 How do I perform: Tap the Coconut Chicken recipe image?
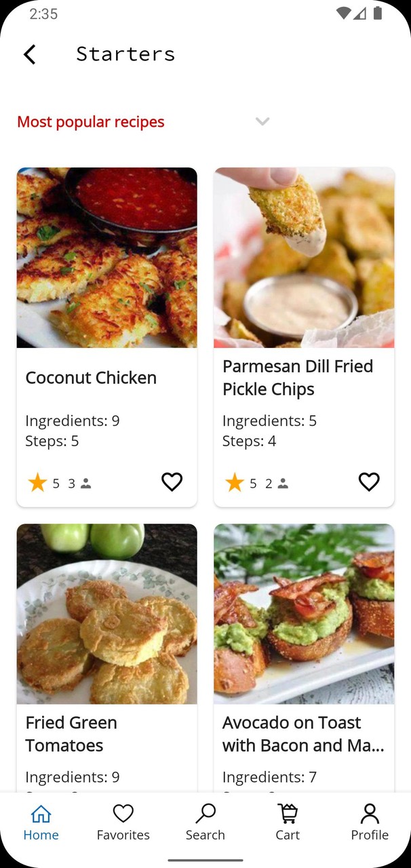pos(106,258)
